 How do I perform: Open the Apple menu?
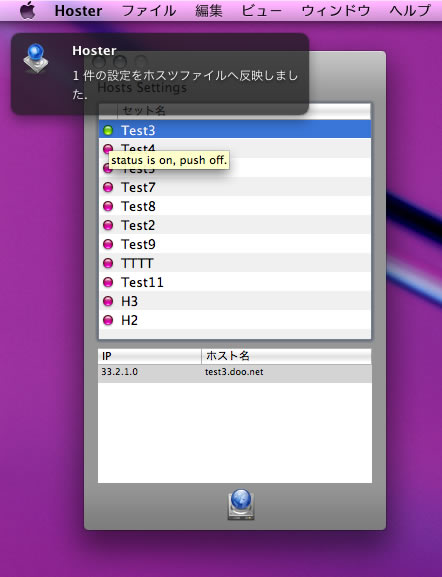tap(28, 10)
